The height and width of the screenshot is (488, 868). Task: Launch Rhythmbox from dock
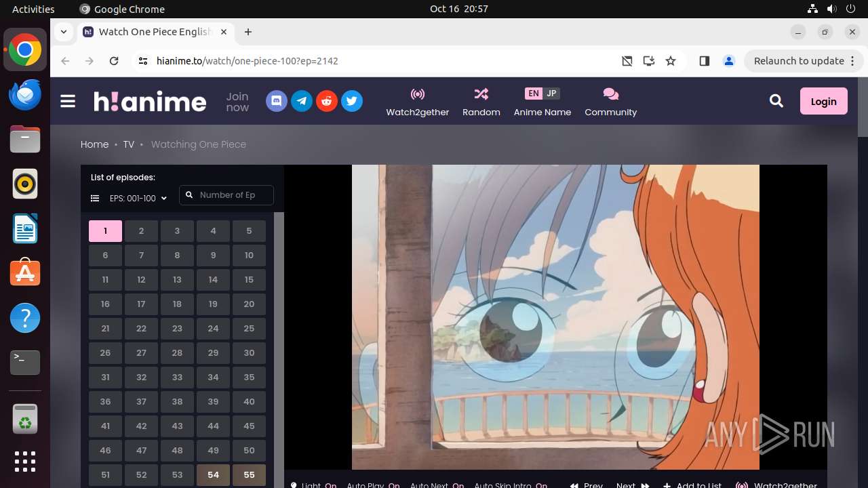coord(25,184)
